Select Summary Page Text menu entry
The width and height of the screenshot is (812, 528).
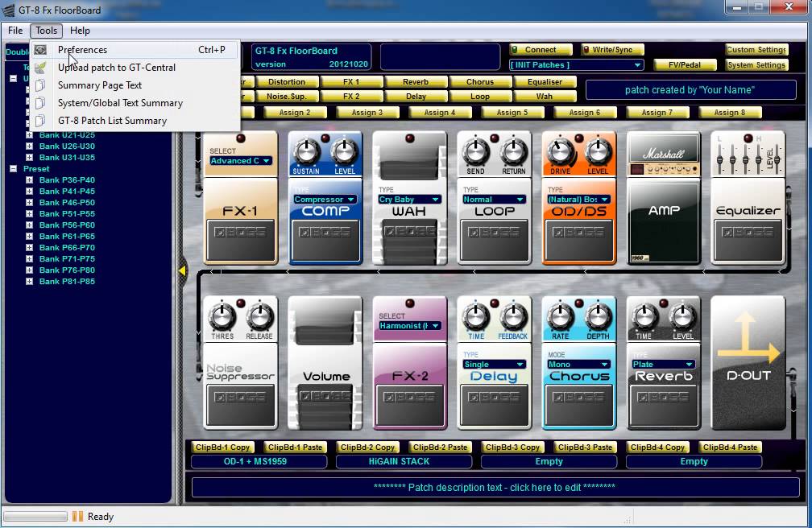coord(135,85)
